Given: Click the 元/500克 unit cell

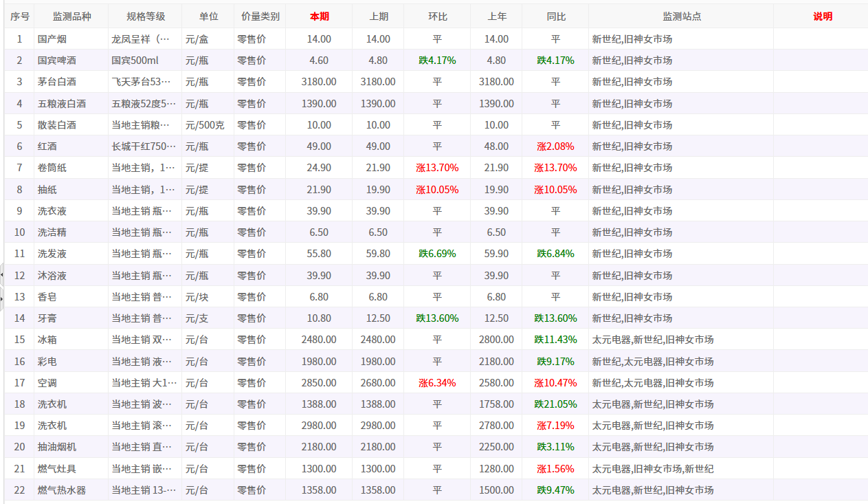Looking at the screenshot, I should pos(208,125).
